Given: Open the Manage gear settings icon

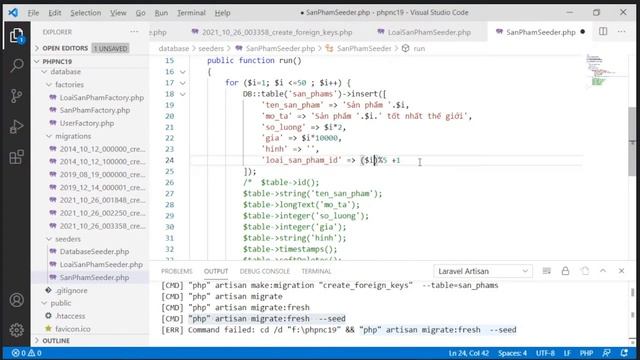Looking at the screenshot, I should (x=16, y=330).
